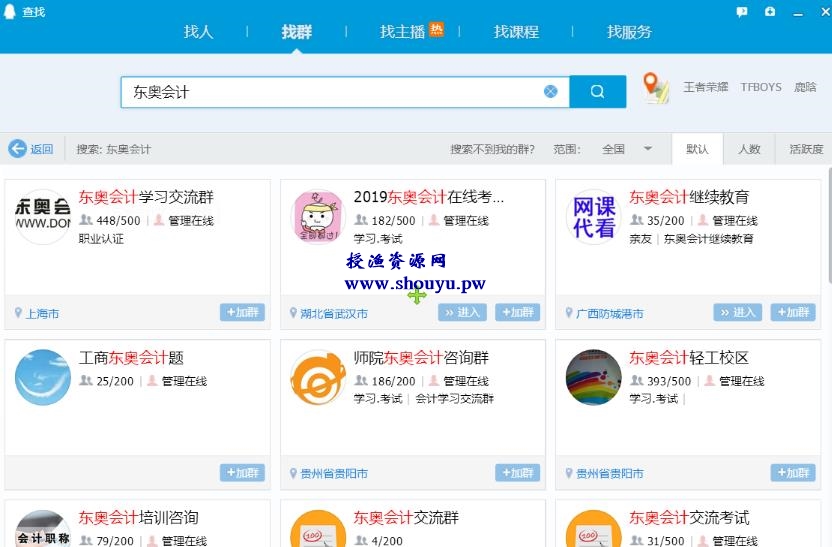
Task: Open the 找人 tab
Action: click(198, 32)
